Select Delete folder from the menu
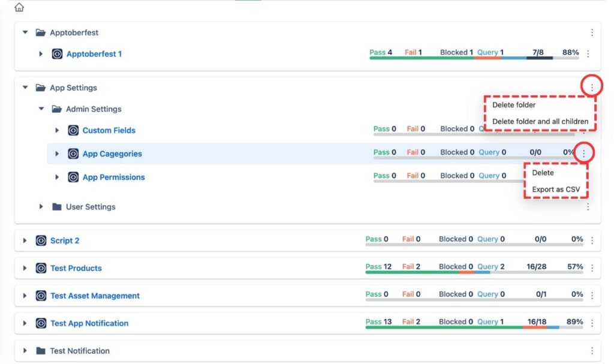The image size is (614, 364). 514,105
